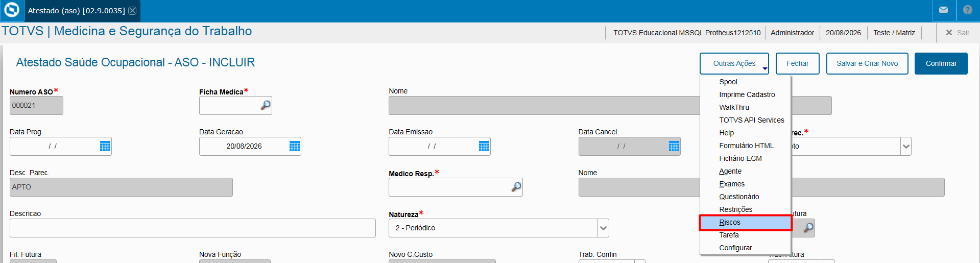Open Data Geracao calendar picker
The width and height of the screenshot is (980, 263).
295,146
